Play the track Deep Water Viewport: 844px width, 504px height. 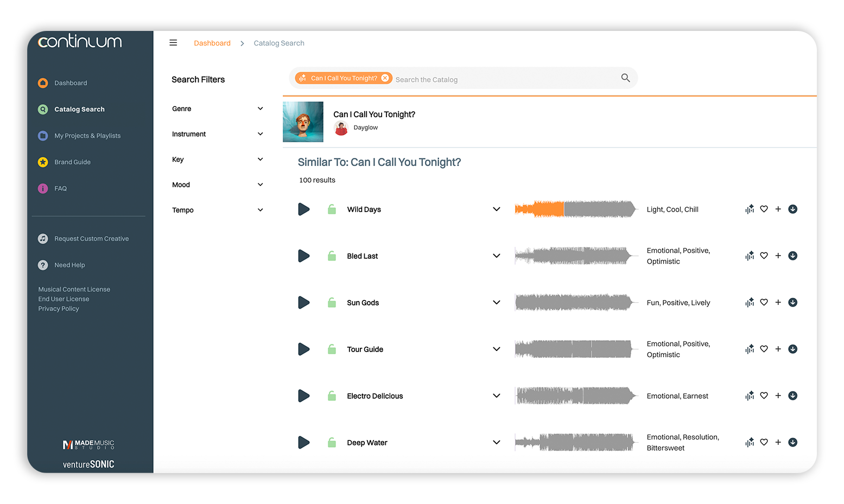point(304,443)
